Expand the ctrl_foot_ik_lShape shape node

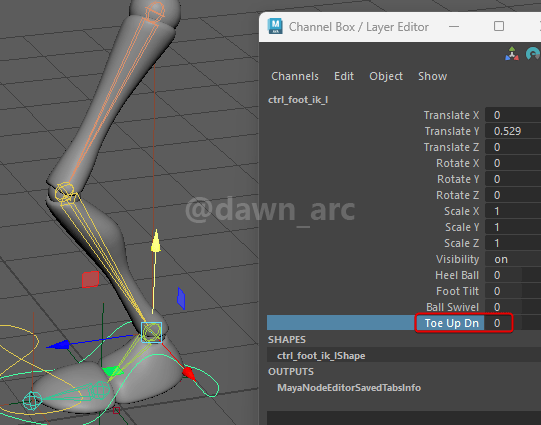(x=321, y=355)
